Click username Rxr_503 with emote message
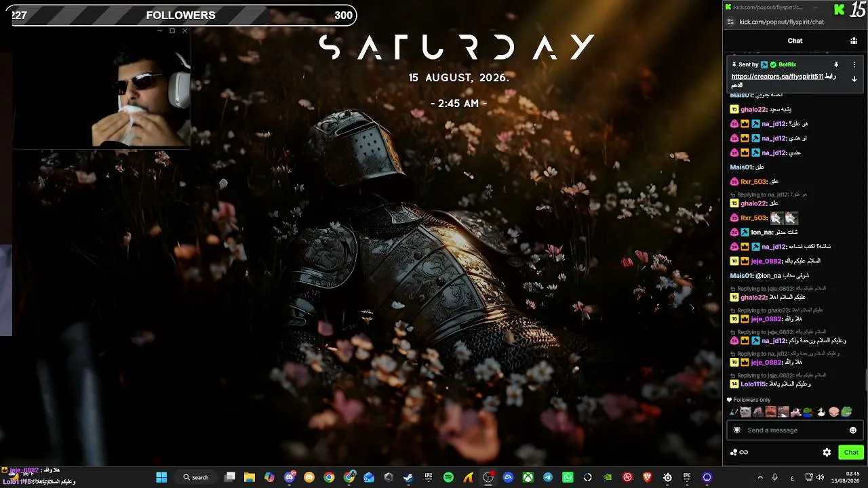This screenshot has height=488, width=868. click(x=753, y=218)
